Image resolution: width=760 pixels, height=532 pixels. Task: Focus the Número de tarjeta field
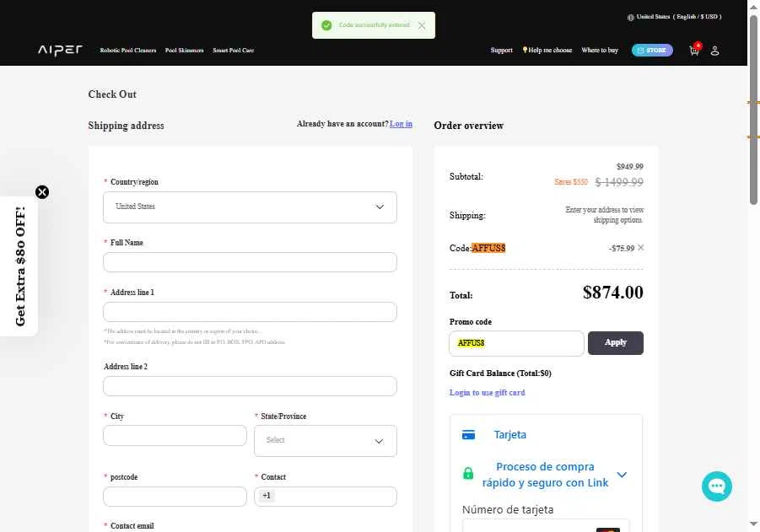click(546, 525)
